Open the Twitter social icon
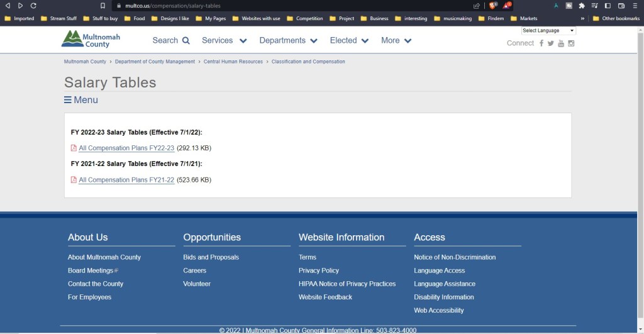 [551, 43]
